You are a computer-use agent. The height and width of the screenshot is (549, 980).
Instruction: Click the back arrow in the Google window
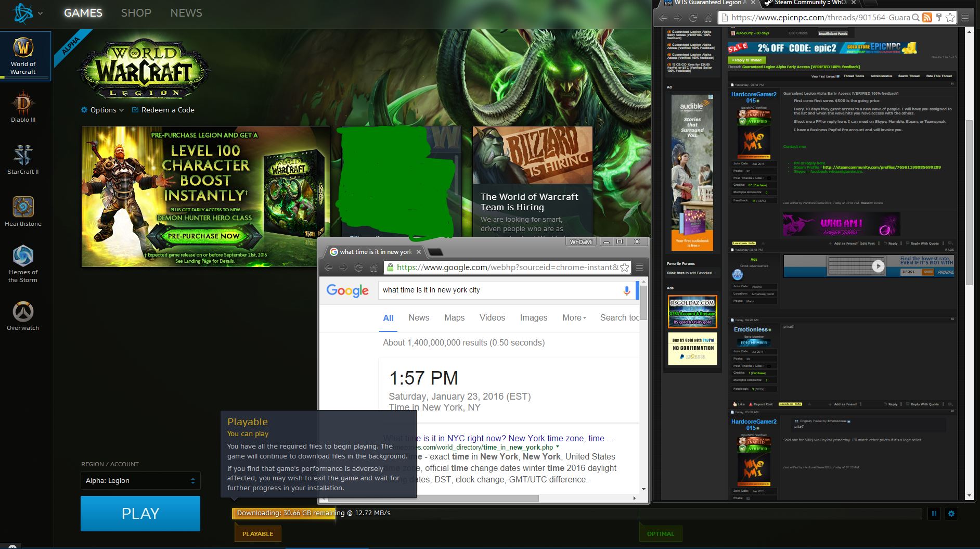coord(328,267)
